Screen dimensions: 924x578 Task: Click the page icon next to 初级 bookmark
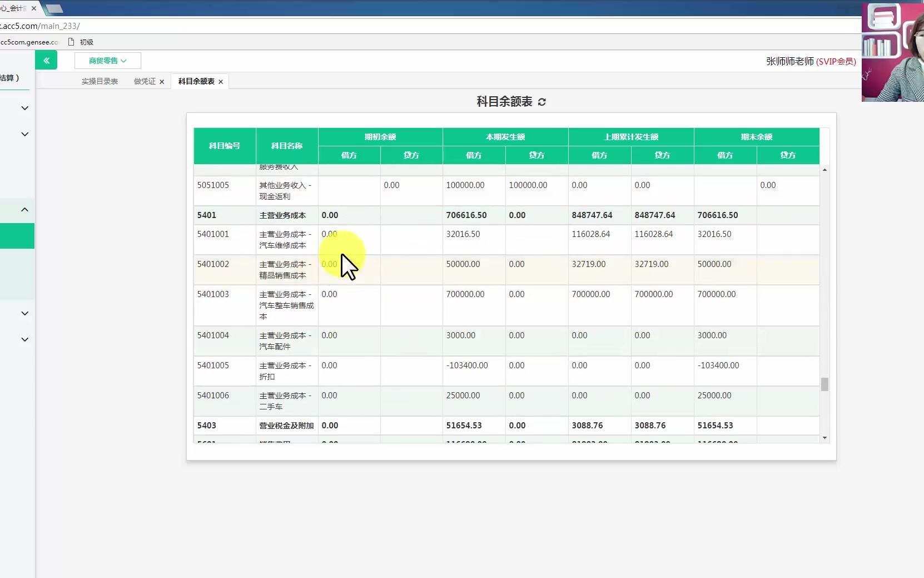71,41
